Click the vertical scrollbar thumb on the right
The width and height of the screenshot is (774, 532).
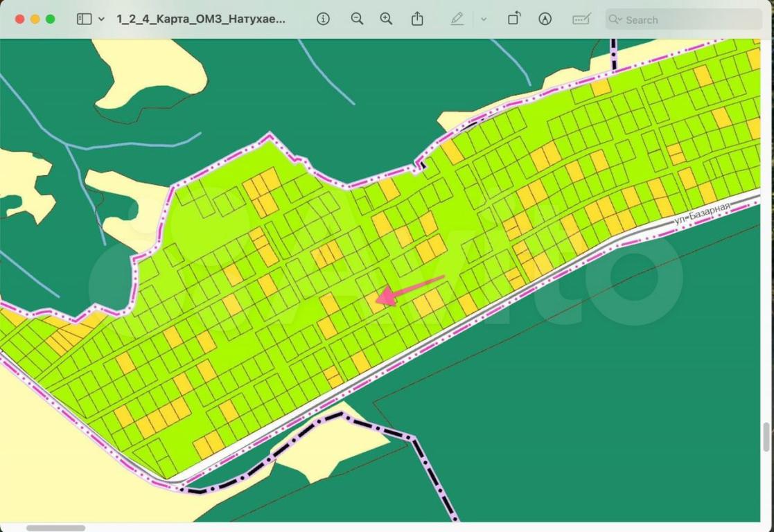point(767,438)
